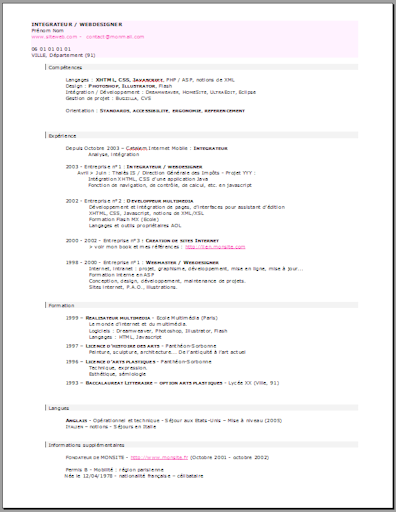Click the 'Née le 12/04/1978' line
This screenshot has width=396, height=512.
pyautogui.click(x=134, y=476)
